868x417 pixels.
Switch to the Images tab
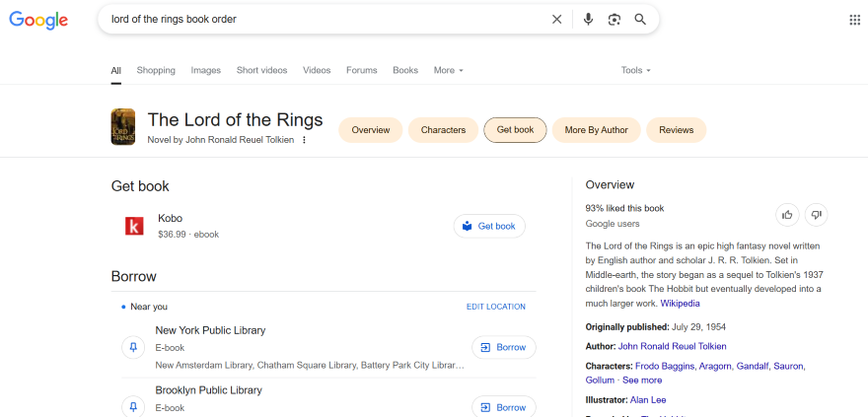click(206, 70)
